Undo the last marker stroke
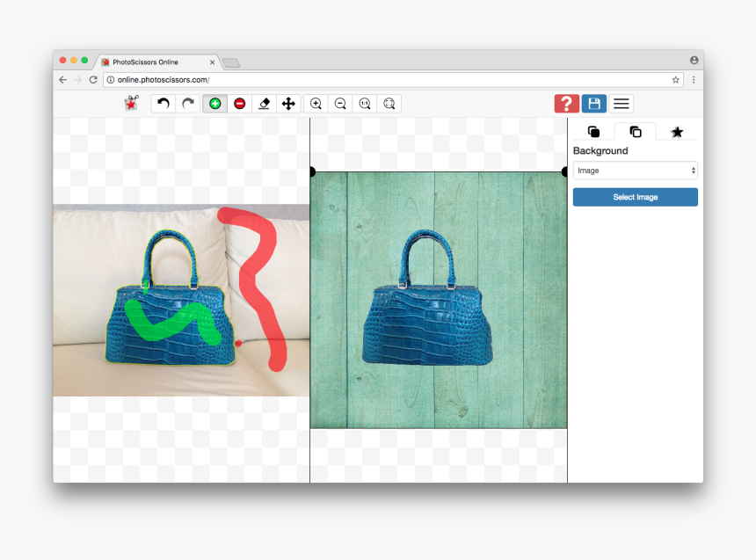 (x=164, y=103)
